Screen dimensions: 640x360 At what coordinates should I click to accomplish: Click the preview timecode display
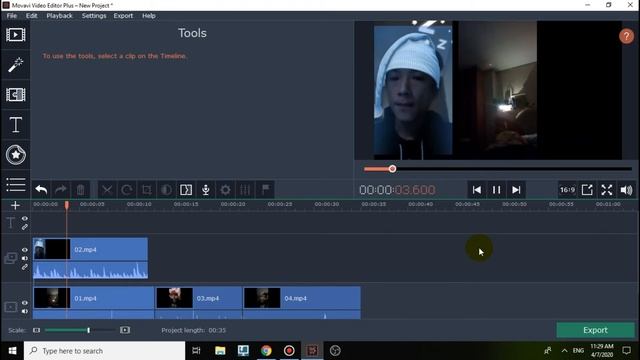coord(397,190)
